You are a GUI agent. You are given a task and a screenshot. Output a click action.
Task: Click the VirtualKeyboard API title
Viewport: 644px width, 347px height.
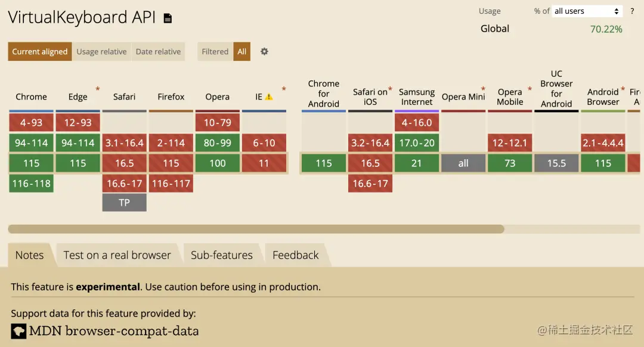[82, 18]
